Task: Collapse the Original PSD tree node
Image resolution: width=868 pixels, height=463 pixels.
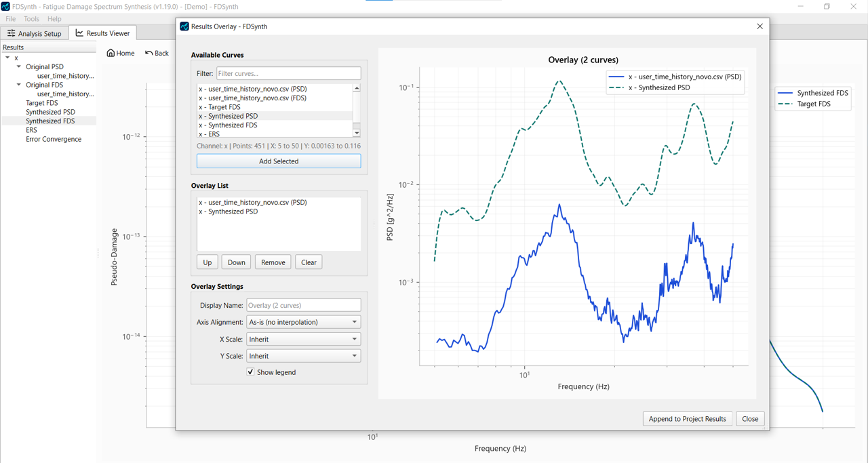Action: [18, 66]
